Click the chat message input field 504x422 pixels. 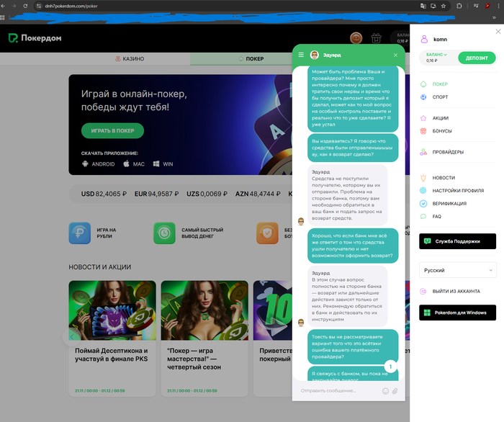coord(339,391)
